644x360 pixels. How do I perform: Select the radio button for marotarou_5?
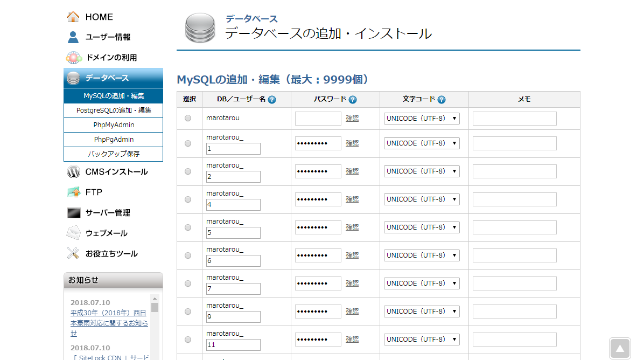click(188, 227)
